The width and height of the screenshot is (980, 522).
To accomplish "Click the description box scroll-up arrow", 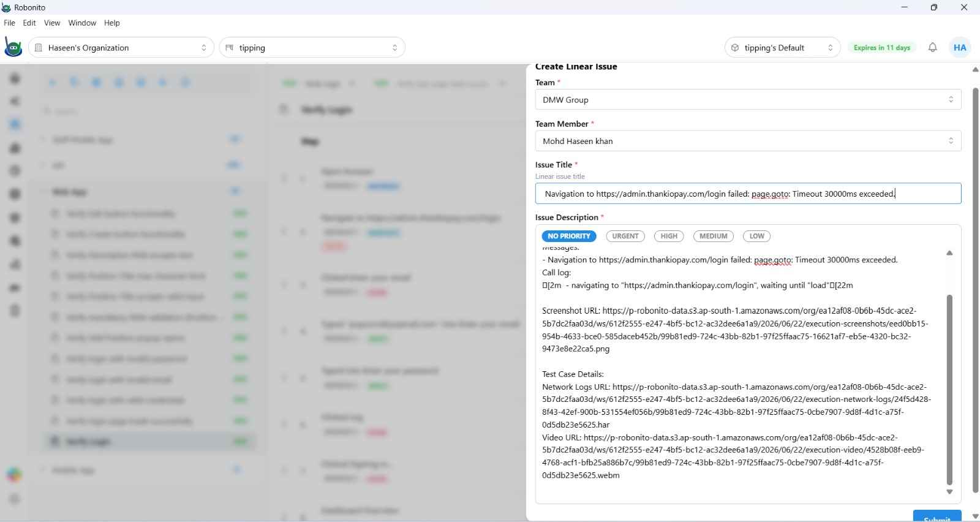I will point(949,252).
